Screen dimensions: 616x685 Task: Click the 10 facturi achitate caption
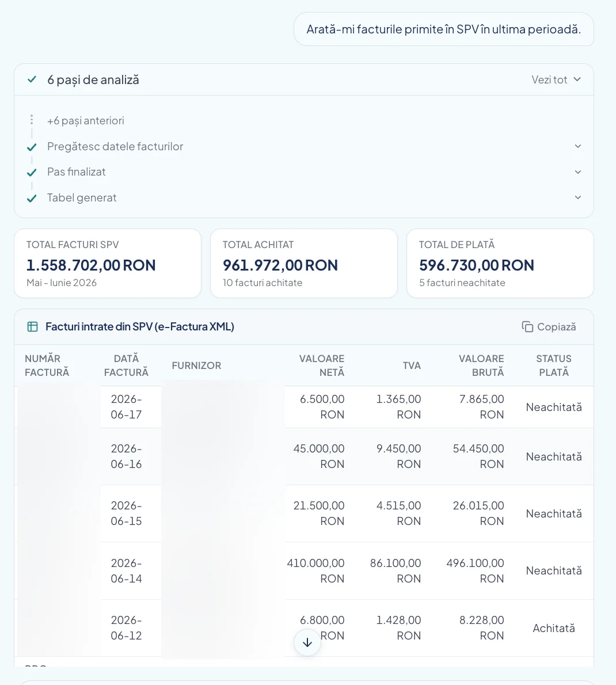(263, 283)
